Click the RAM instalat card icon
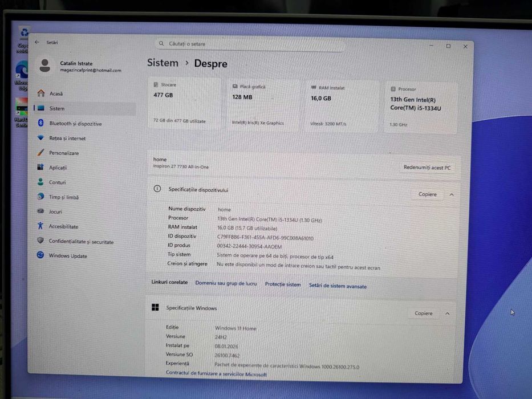Screen dimensions: 532x399 click(x=314, y=87)
